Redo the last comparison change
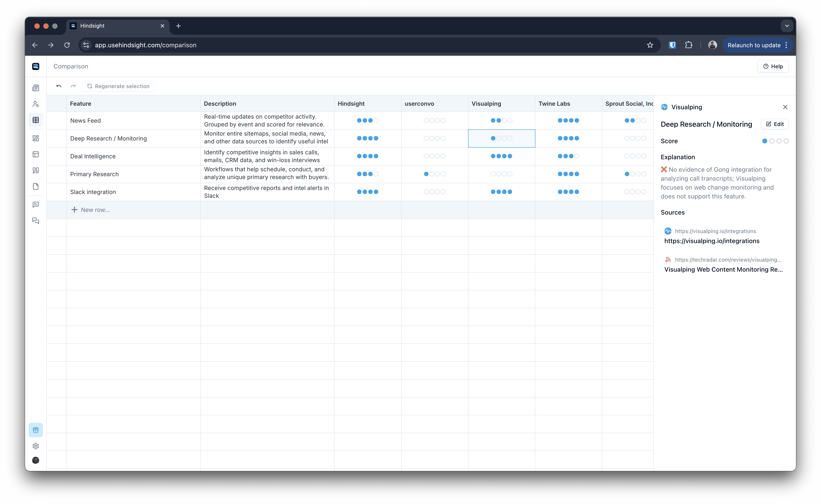Viewport: 821px width, 504px height. pos(73,86)
